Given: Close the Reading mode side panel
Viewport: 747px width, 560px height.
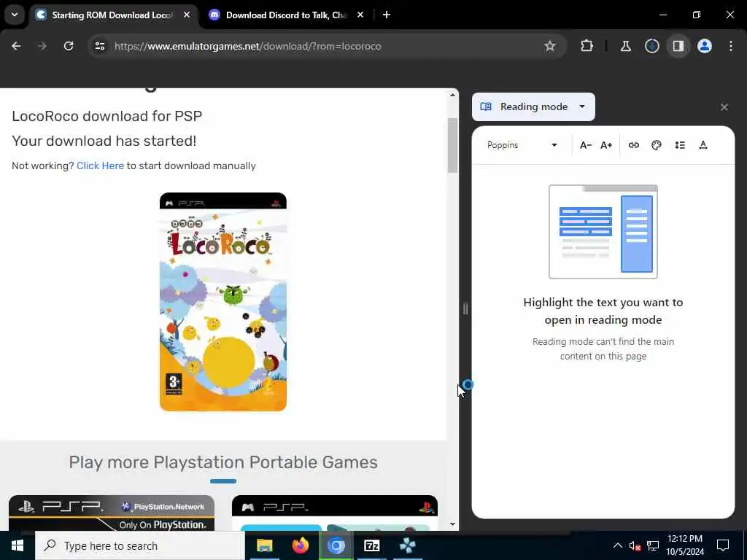Looking at the screenshot, I should click(x=724, y=107).
